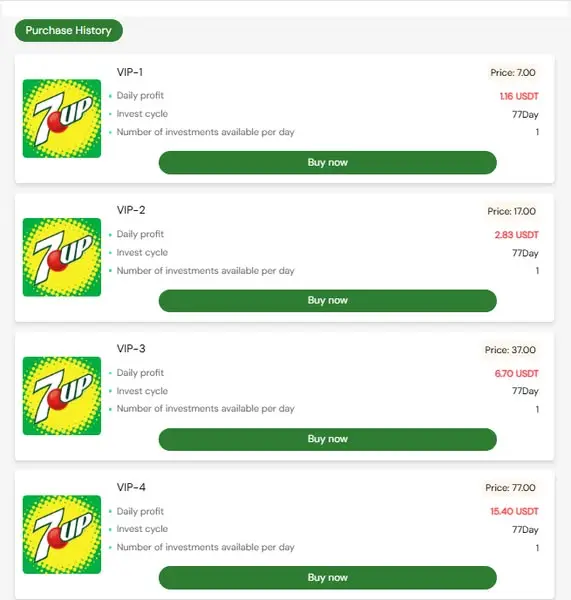Click the Price: 7.00 label
571x600 pixels.
click(513, 72)
